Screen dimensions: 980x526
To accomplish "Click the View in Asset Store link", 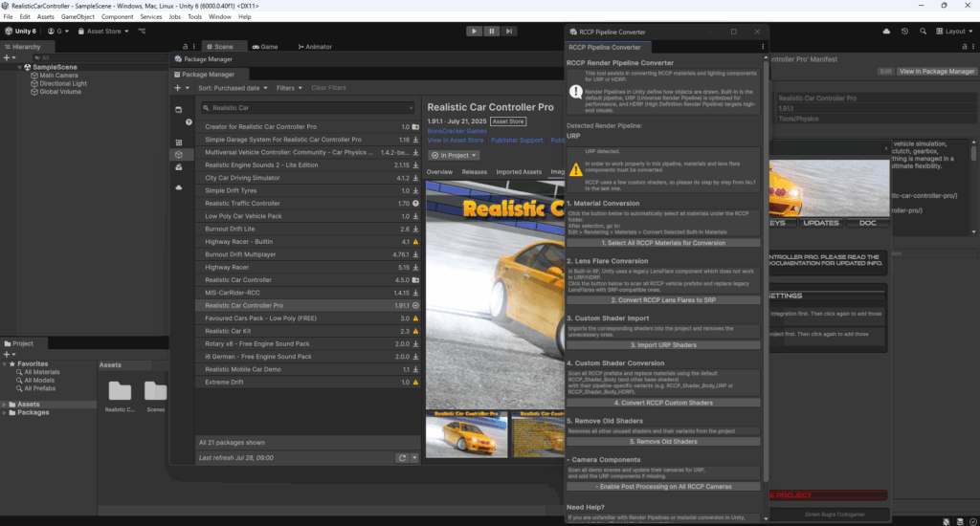I will click(x=456, y=141).
